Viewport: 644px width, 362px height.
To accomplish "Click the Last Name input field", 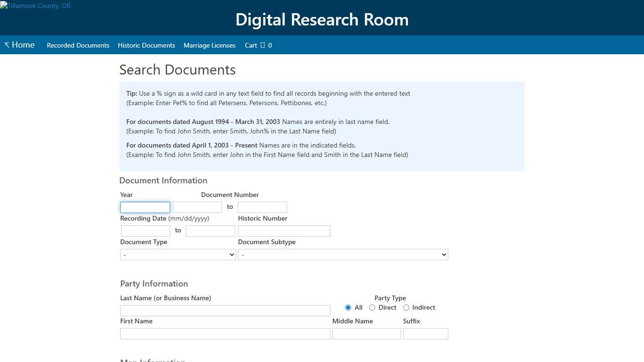I will pyautogui.click(x=225, y=310).
